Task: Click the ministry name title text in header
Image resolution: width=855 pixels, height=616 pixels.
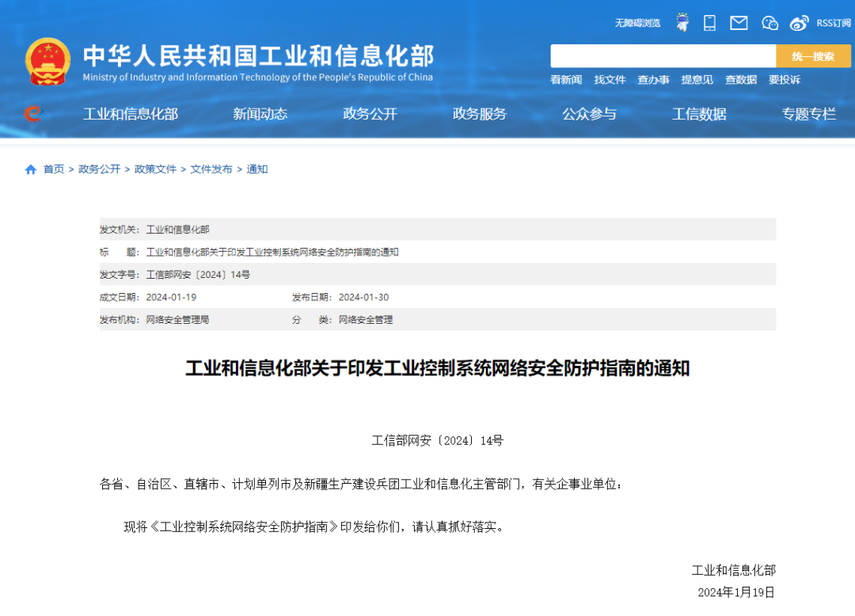Action: (258, 56)
